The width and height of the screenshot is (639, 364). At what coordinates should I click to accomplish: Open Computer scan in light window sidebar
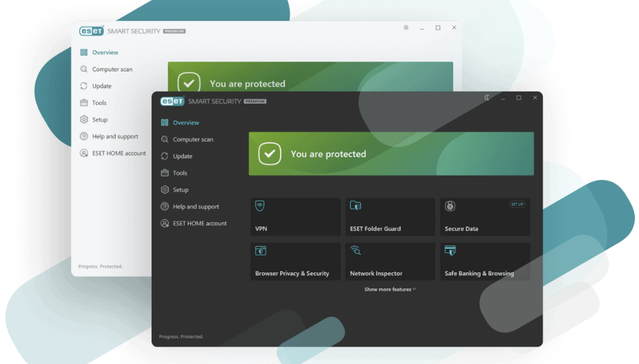112,69
